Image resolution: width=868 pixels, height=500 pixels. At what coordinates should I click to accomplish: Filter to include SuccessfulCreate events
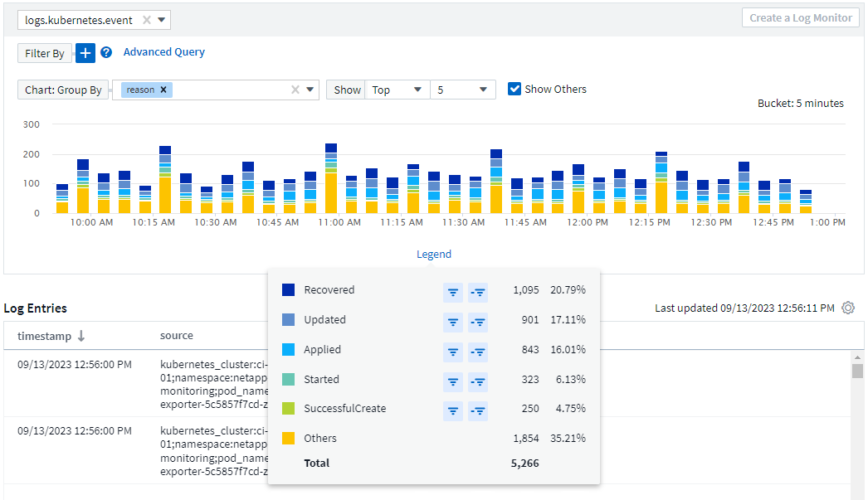(453, 410)
